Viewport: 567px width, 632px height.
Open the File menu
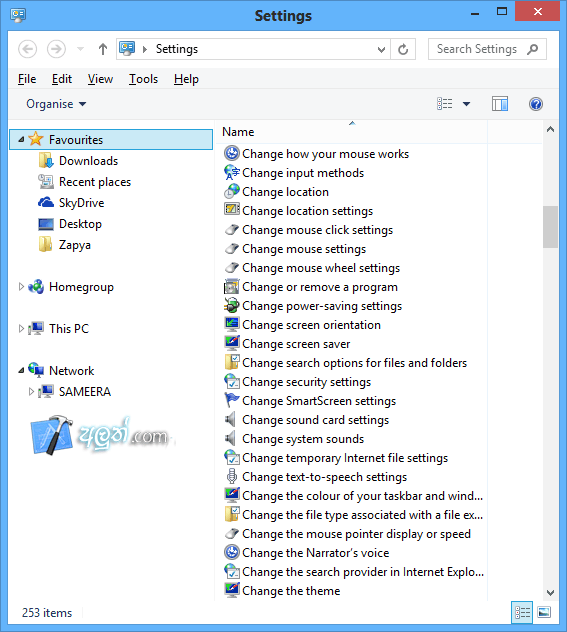pos(27,79)
